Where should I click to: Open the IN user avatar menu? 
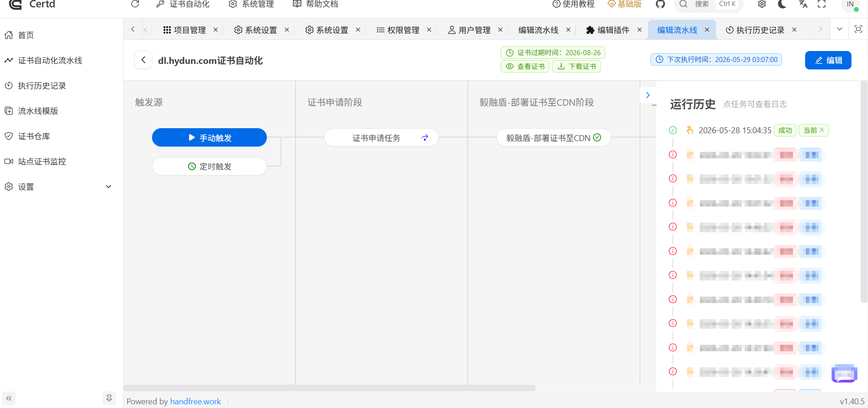(851, 4)
